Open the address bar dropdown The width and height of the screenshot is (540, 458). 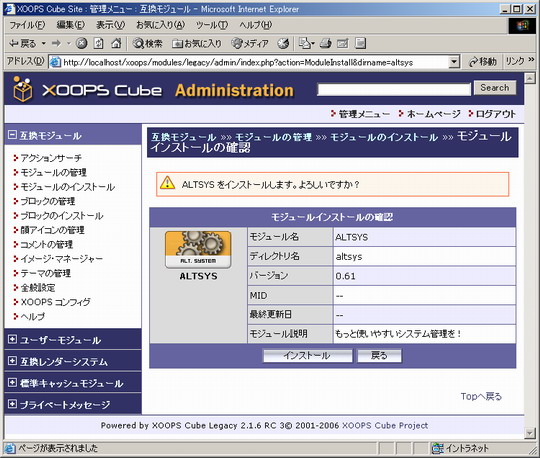click(454, 62)
